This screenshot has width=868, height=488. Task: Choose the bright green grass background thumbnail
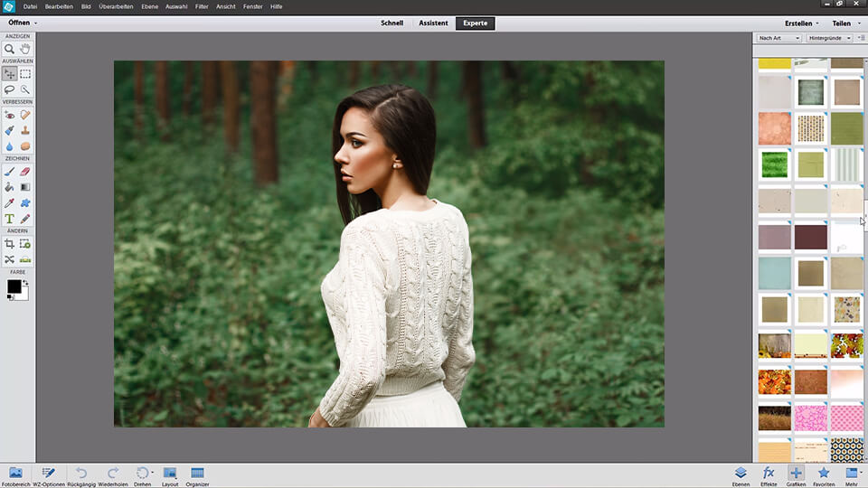[775, 164]
